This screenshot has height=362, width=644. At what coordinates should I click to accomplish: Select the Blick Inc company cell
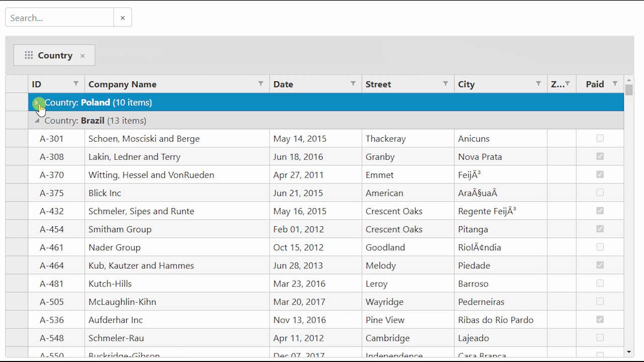point(105,193)
